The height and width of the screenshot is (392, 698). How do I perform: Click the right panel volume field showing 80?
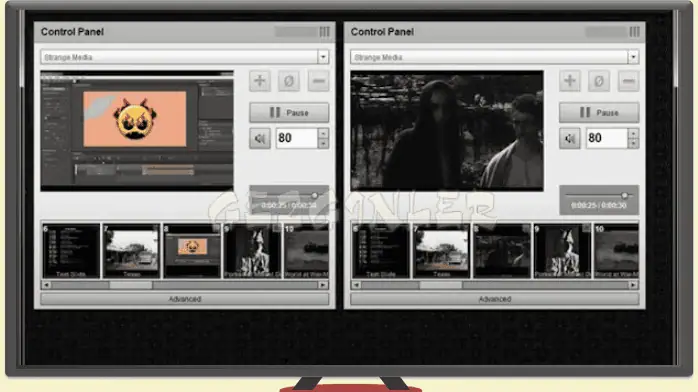pyautogui.click(x=607, y=138)
